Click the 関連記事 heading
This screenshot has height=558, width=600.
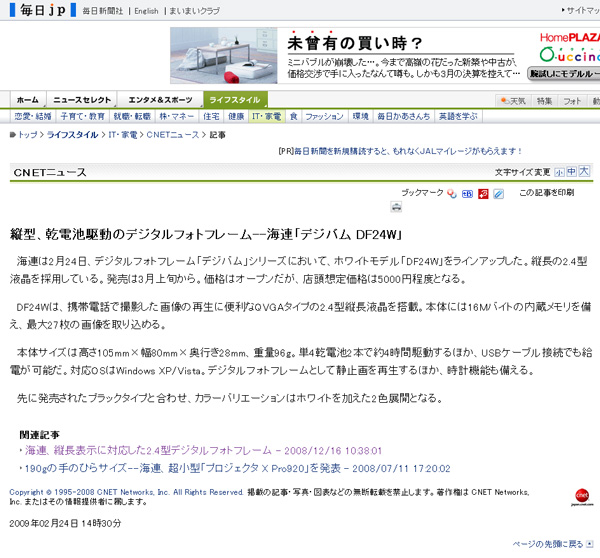[40, 435]
